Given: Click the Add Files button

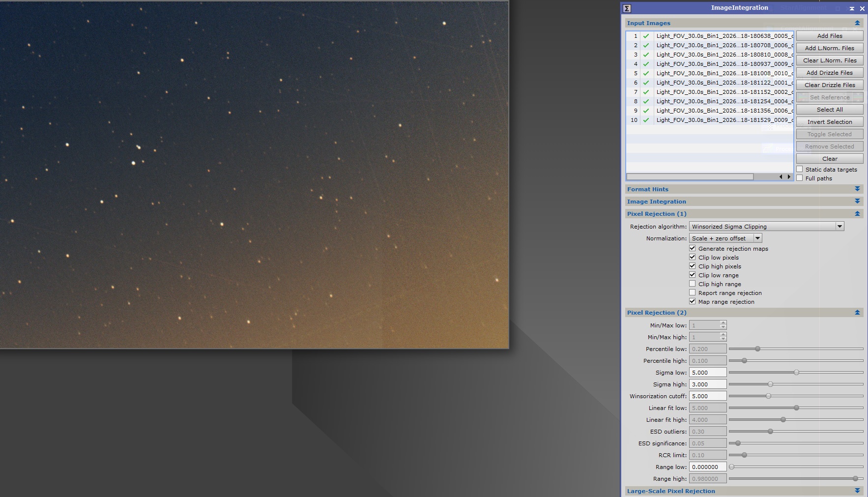Looking at the screenshot, I should point(829,36).
